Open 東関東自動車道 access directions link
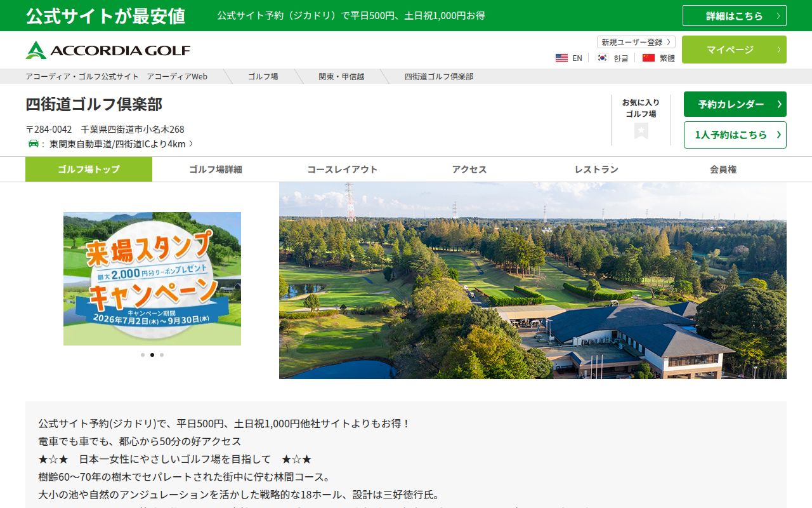This screenshot has height=508, width=812. 121,144
